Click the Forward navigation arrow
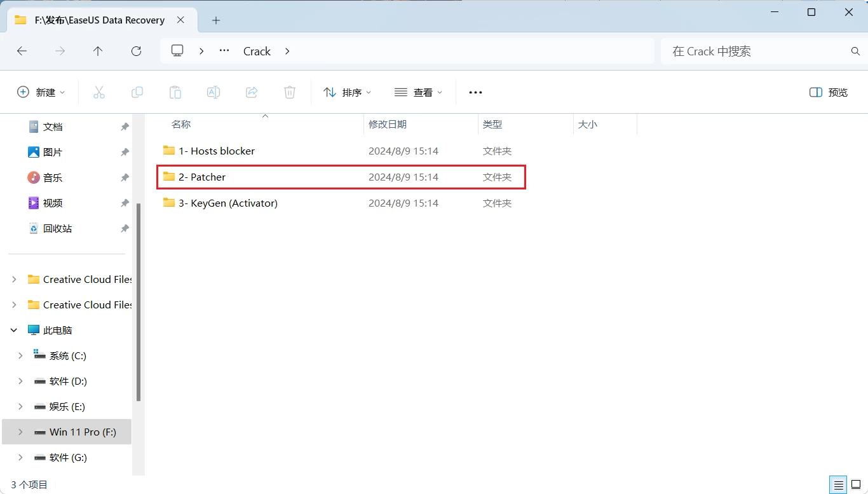The image size is (868, 494). point(60,51)
